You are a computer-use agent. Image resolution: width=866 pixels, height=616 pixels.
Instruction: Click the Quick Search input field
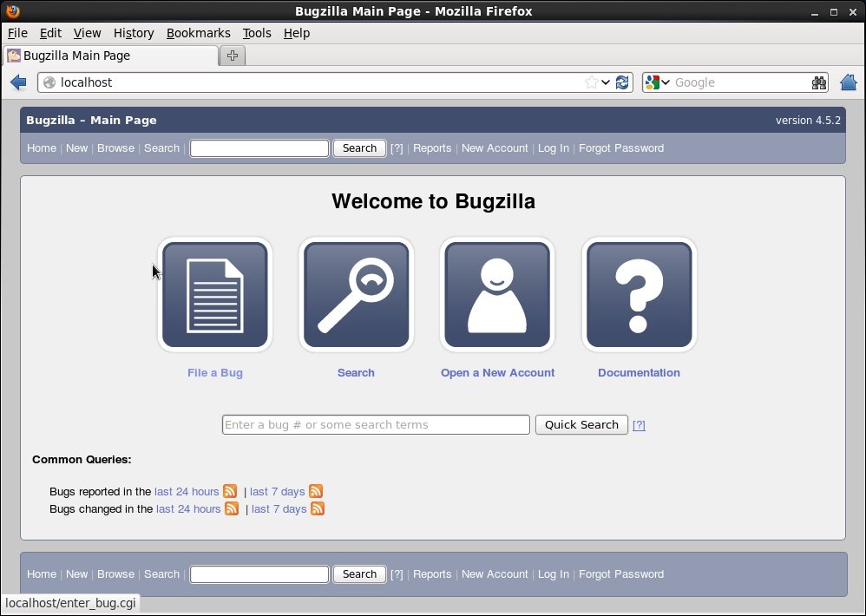(375, 424)
